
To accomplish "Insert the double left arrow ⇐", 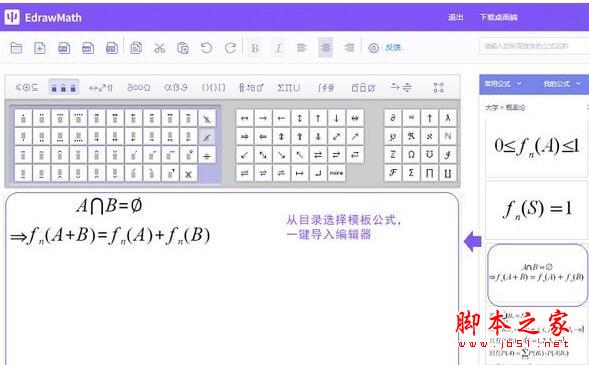I will pyautogui.click(x=263, y=136).
